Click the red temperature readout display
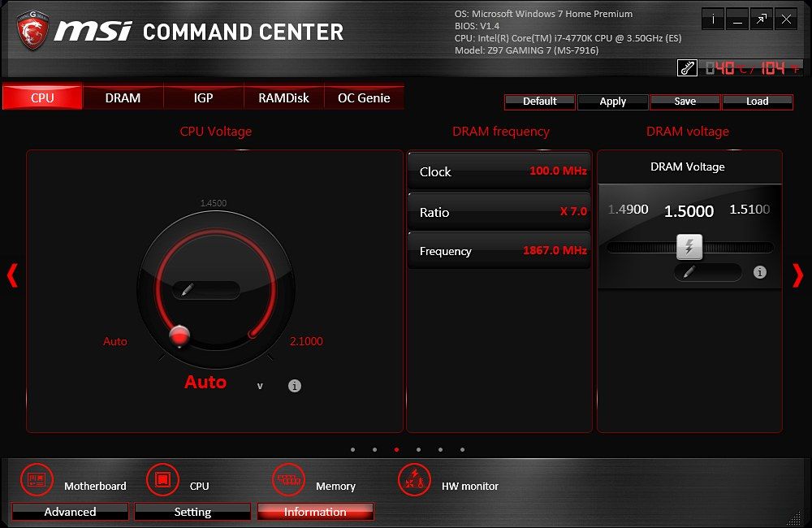Image resolution: width=812 pixels, height=528 pixels. tap(753, 68)
